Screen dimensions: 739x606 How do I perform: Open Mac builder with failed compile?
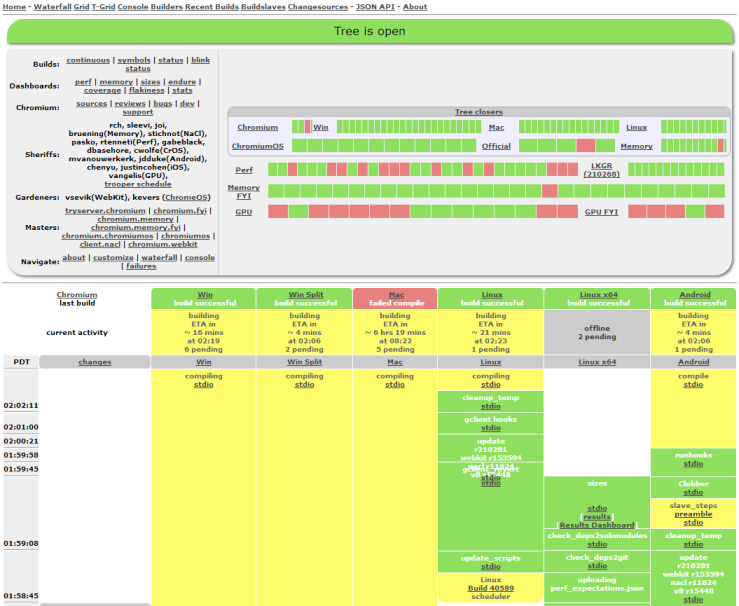pyautogui.click(x=396, y=295)
